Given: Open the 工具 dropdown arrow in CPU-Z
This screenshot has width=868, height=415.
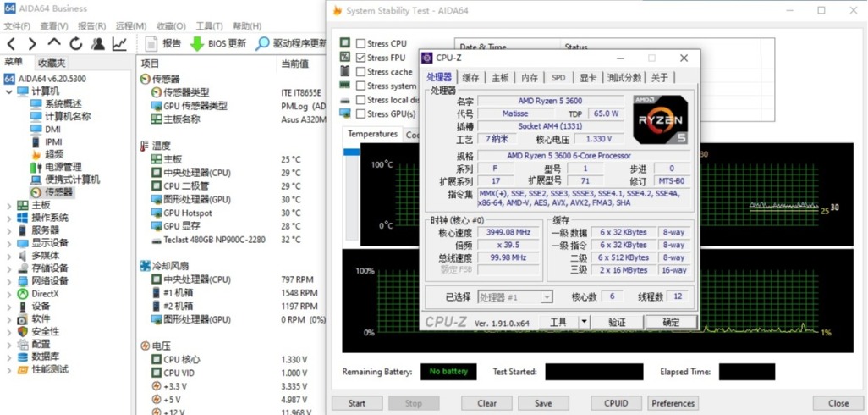Looking at the screenshot, I should pos(585,322).
